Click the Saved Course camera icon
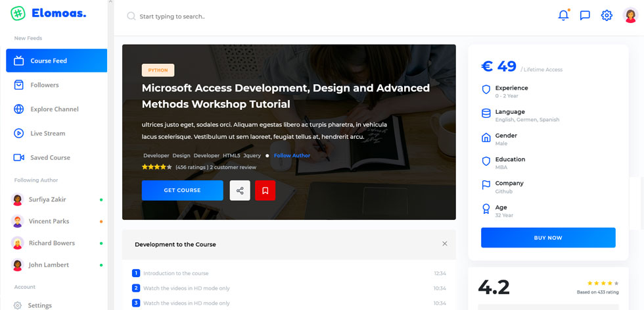 tap(18, 157)
